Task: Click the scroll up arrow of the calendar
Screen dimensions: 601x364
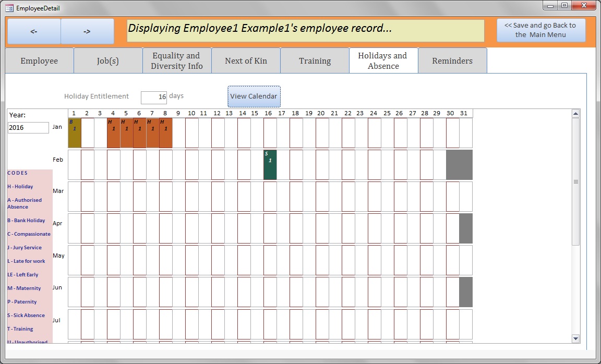Action: click(575, 114)
